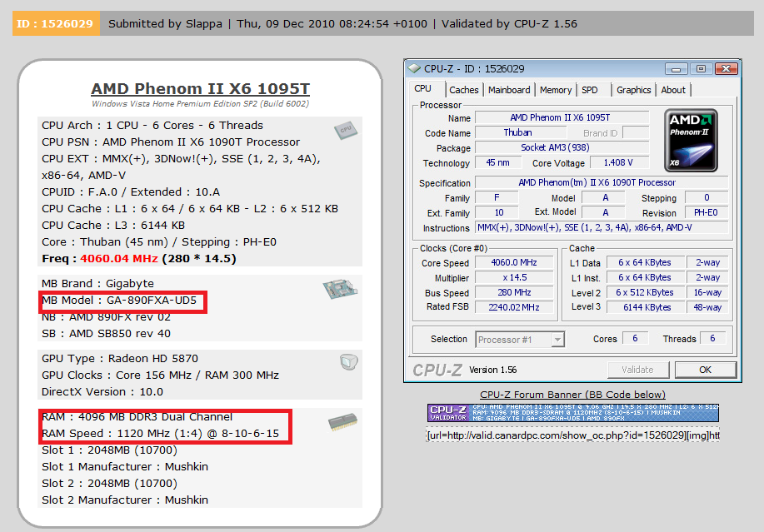Click the Rated FSB value 2240.02 MHz
The width and height of the screenshot is (764, 532).
pos(514,307)
